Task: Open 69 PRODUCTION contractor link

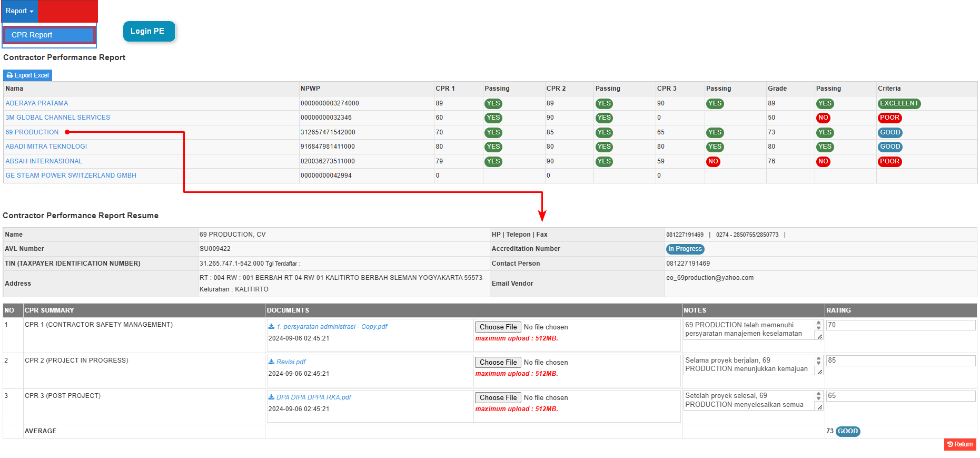Action: [32, 132]
